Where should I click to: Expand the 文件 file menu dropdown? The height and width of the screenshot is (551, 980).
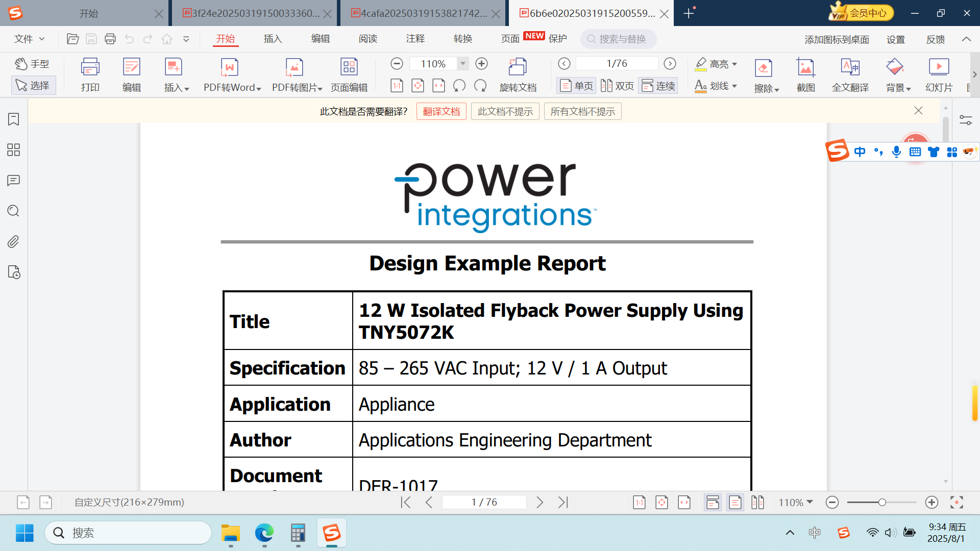[x=30, y=39]
